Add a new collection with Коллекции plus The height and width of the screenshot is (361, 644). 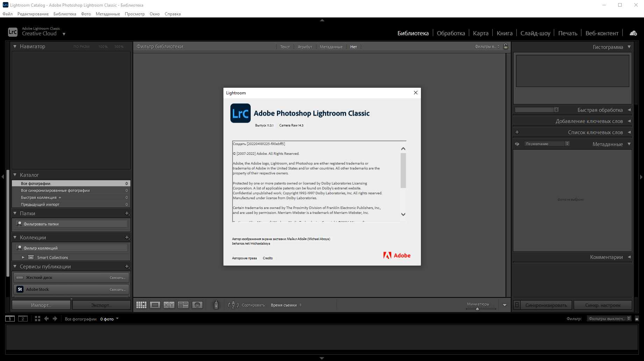tap(127, 237)
